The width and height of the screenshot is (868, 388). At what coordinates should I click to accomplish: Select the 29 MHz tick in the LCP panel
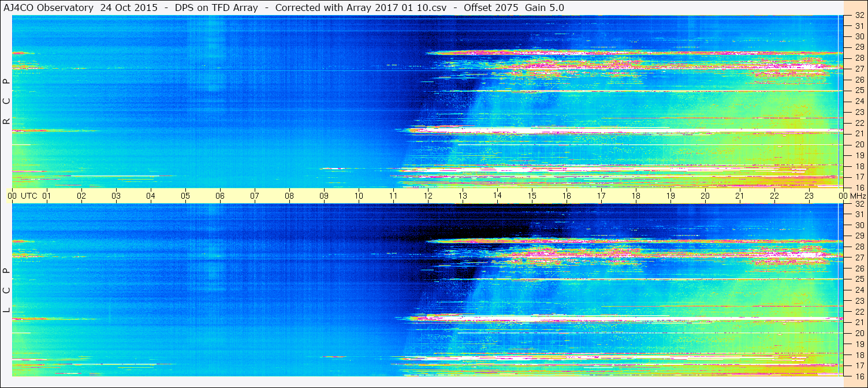tap(859, 236)
